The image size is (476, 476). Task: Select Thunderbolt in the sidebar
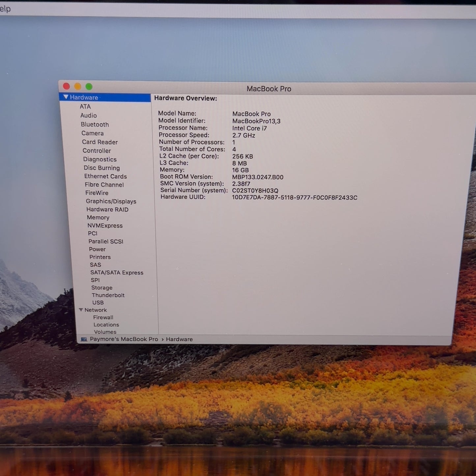tap(108, 295)
